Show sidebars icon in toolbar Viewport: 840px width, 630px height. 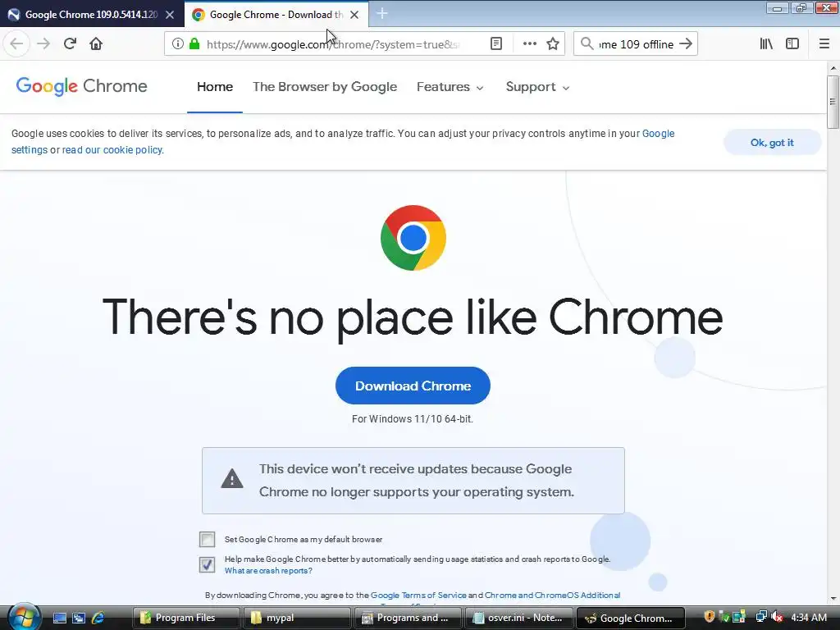point(792,44)
